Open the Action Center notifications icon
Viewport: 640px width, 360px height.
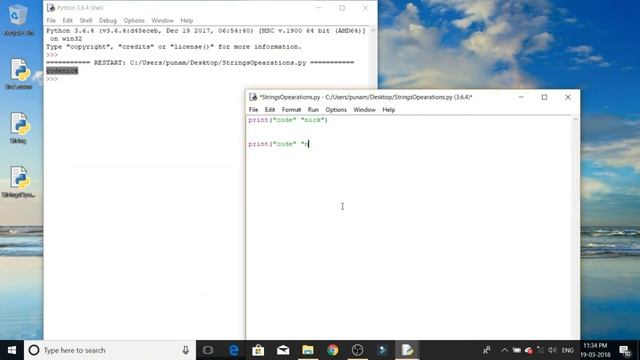click(624, 350)
